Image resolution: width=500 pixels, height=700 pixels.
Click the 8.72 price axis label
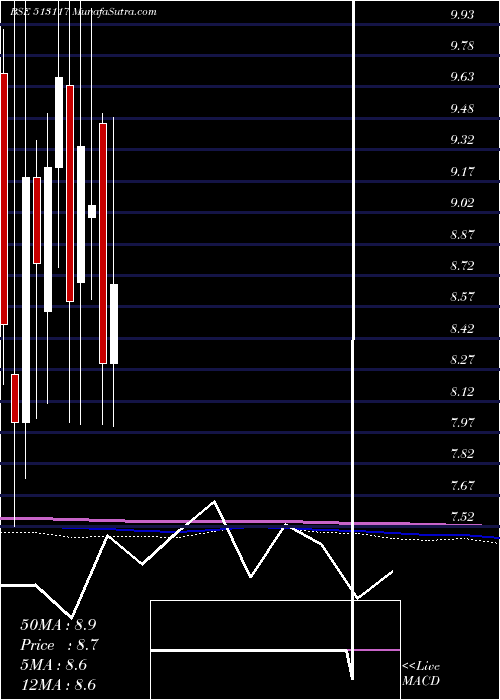pyautogui.click(x=462, y=266)
